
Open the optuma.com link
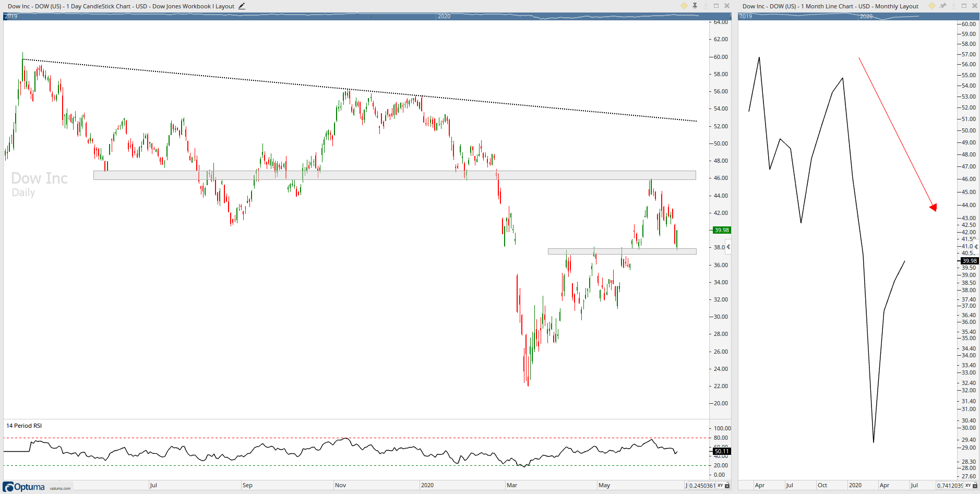click(x=60, y=489)
